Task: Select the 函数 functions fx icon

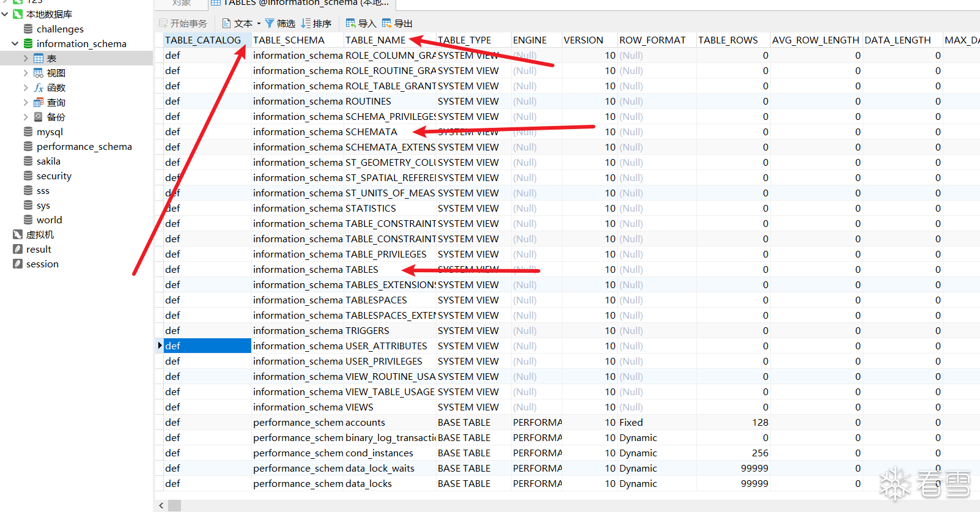Action: [39, 87]
